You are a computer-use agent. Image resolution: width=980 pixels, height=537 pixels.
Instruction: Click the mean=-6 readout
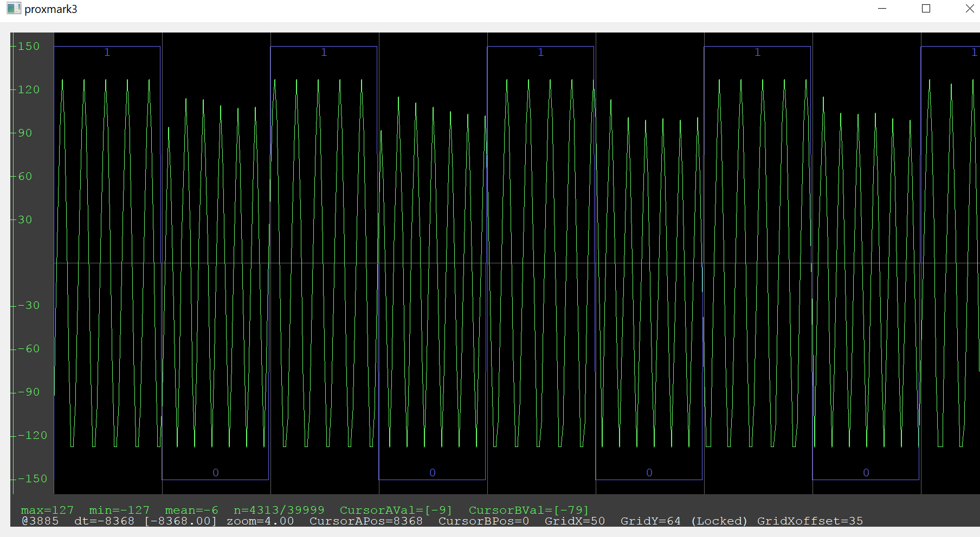tap(191, 509)
